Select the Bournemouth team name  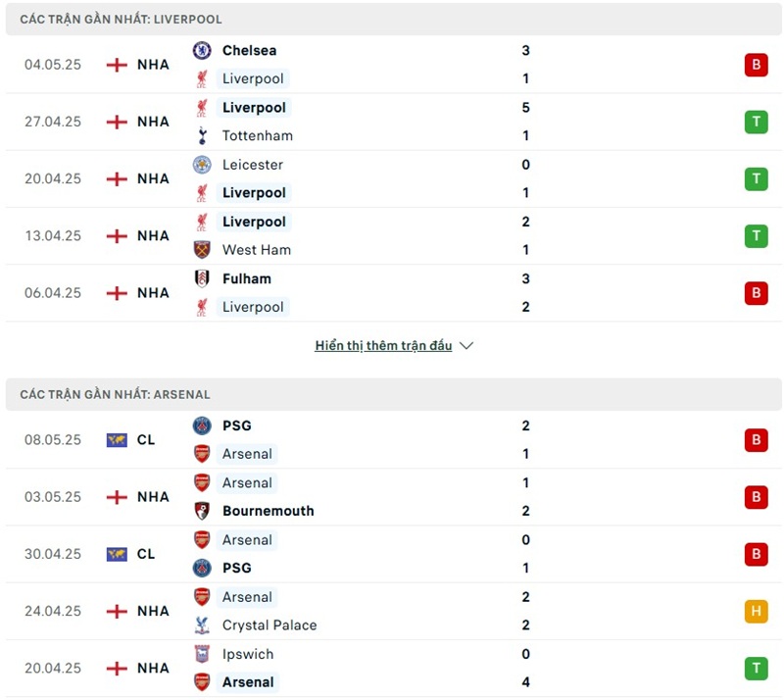pyautogui.click(x=268, y=511)
